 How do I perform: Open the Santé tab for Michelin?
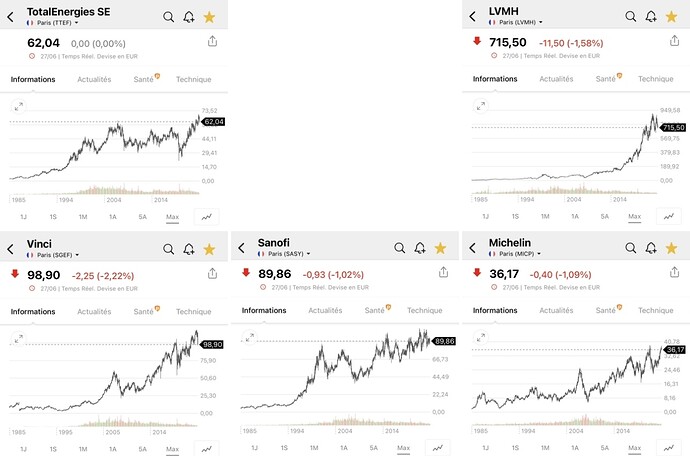(608, 309)
